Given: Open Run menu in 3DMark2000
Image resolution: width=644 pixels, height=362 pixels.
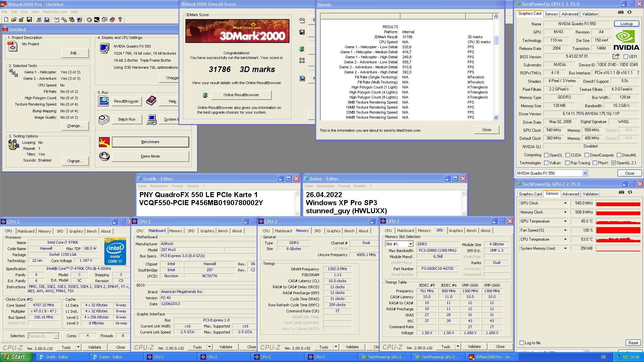Looking at the screenshot, I should click(24, 12).
